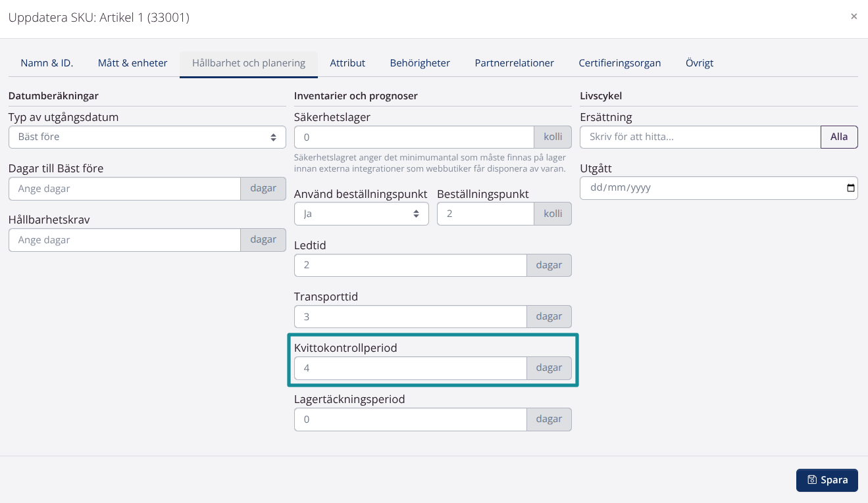
Task: Go to the Behörigheter tab
Action: (420, 63)
